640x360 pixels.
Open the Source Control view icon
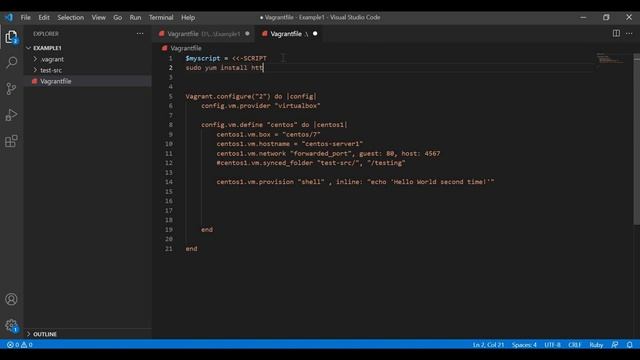tap(11, 89)
